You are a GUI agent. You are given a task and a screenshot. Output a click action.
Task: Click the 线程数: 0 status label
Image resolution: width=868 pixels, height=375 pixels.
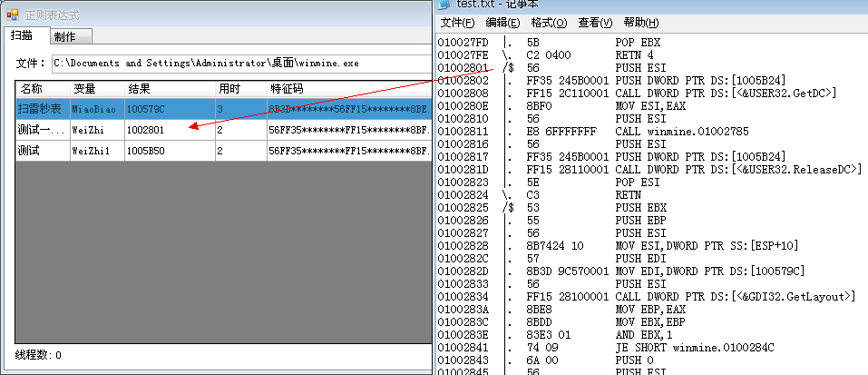tap(38, 355)
